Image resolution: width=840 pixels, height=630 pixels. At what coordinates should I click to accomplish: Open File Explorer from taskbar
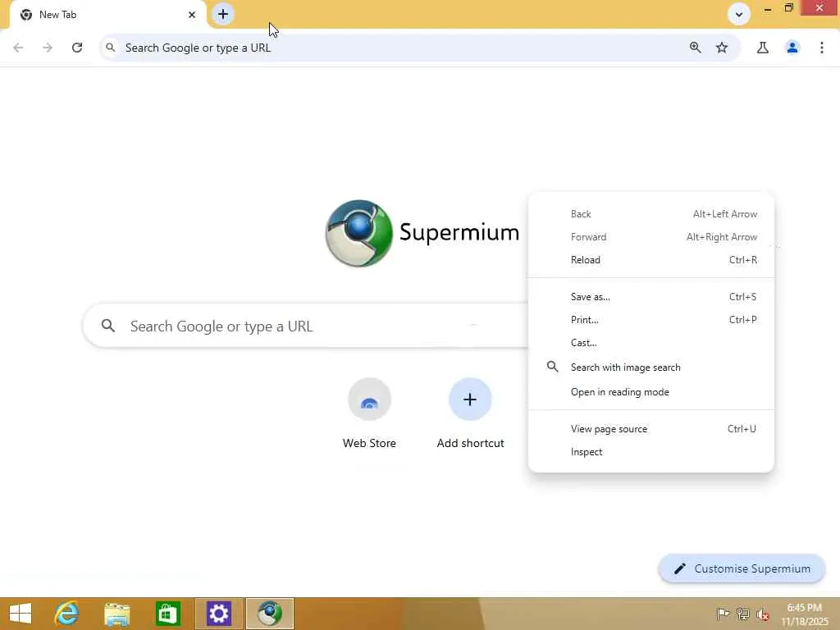(x=117, y=614)
